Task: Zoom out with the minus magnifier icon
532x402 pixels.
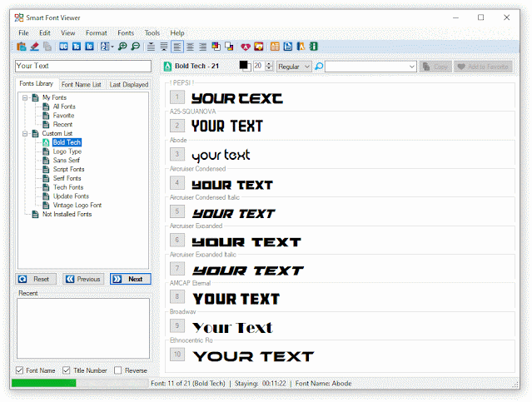Action: pos(135,47)
